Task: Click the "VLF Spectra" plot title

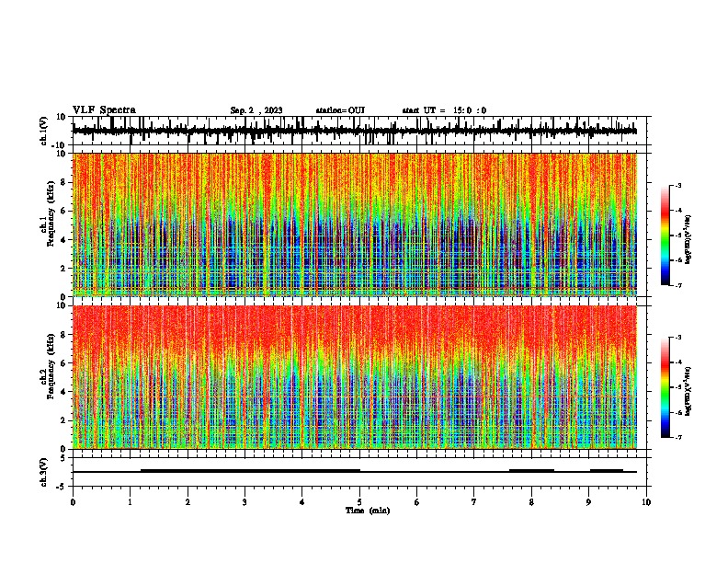Action: click(104, 110)
